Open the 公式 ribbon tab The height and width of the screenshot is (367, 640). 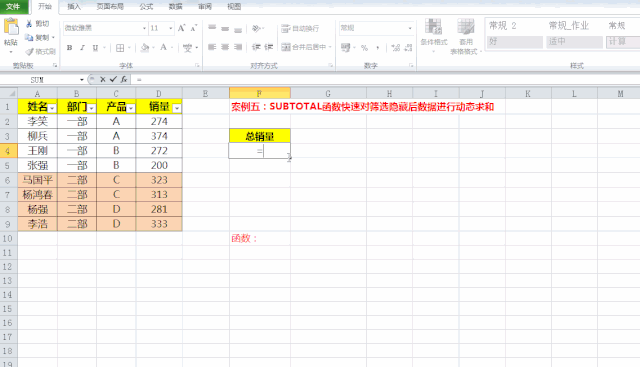tap(146, 6)
